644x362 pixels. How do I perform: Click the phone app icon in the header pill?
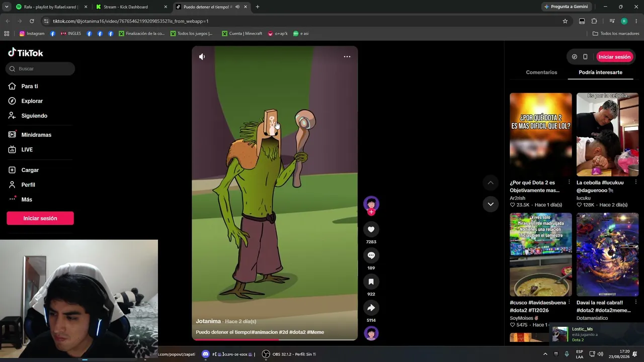click(x=585, y=57)
